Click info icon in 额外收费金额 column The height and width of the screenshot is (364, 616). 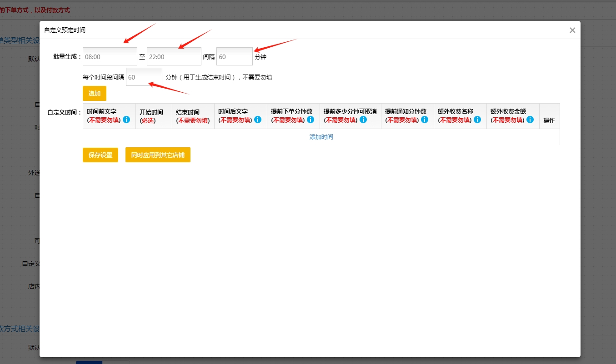(530, 120)
